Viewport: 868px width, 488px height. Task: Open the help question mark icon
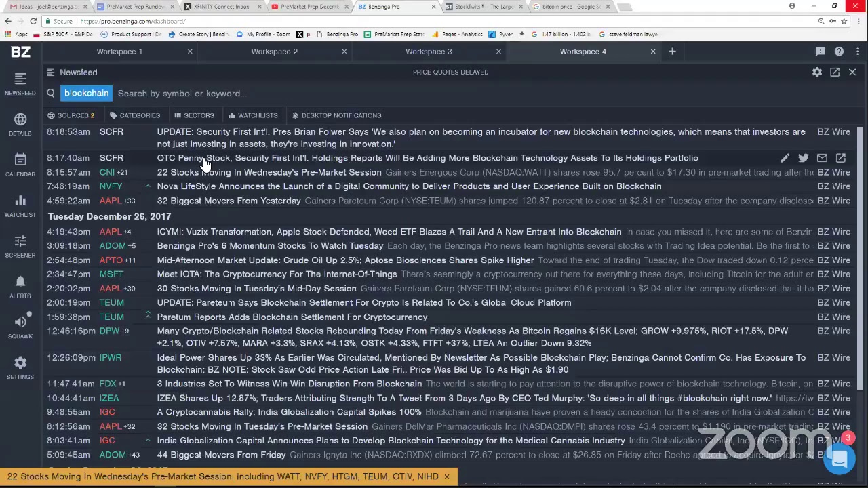click(839, 52)
